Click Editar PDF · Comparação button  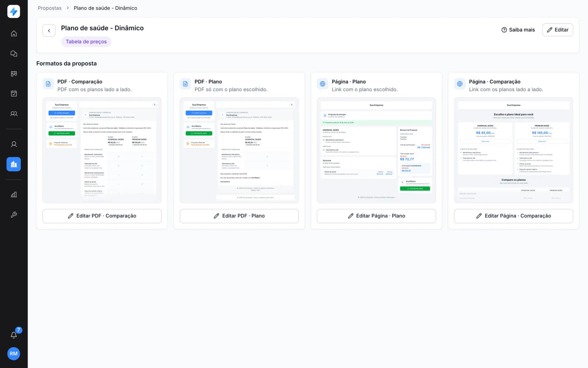102,216
